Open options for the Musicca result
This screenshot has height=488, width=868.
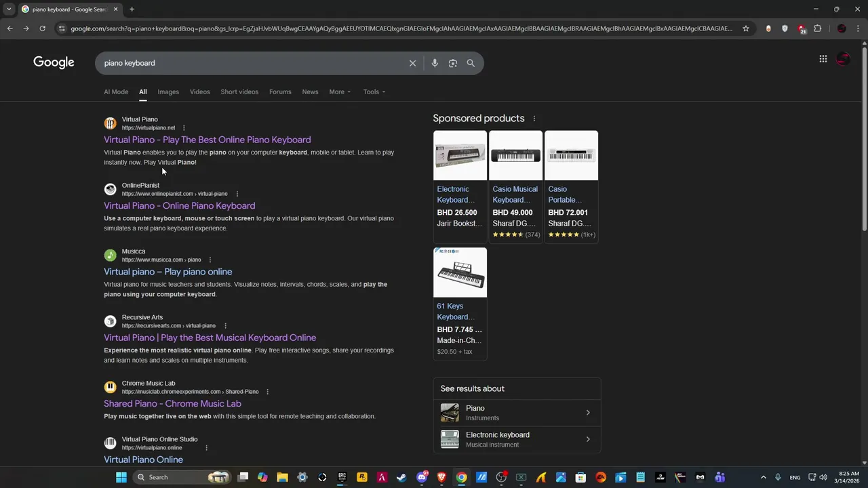210,260
